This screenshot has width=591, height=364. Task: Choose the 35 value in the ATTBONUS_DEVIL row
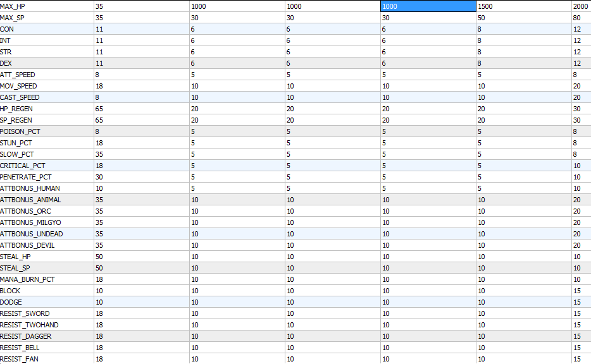[99, 245]
